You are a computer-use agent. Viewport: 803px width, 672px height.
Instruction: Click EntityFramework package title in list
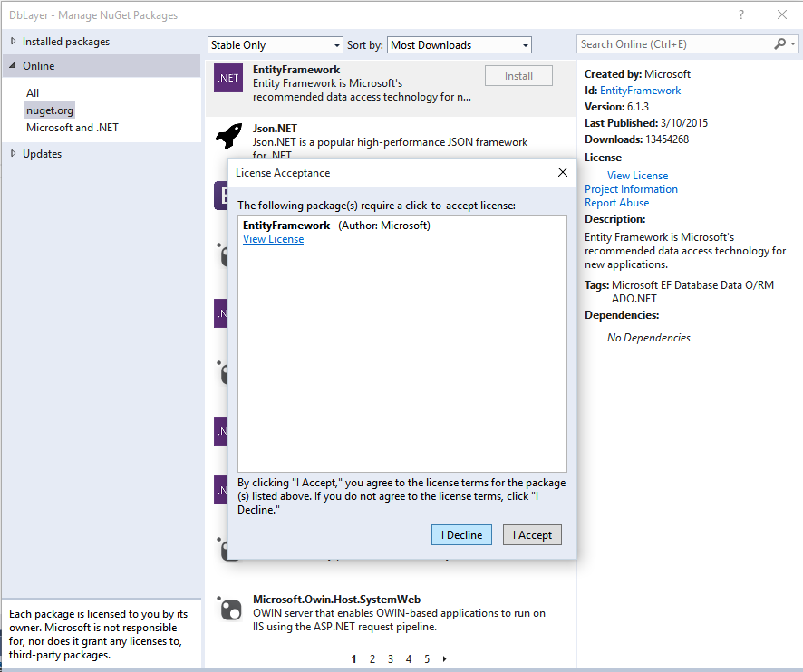coord(296,70)
